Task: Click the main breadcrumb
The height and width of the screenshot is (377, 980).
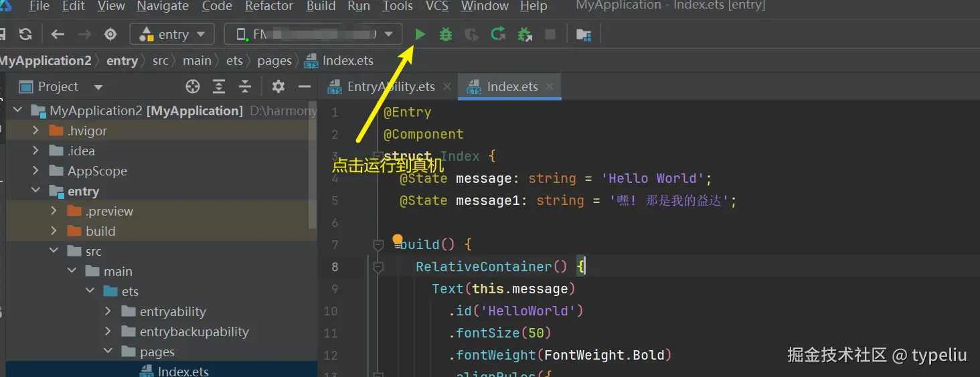Action: tap(197, 60)
